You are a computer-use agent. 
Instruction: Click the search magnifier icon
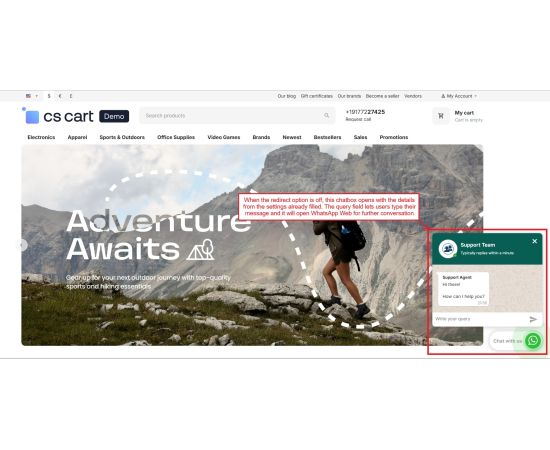(x=327, y=115)
